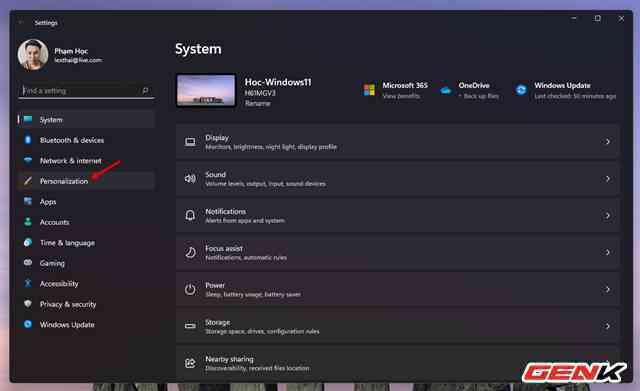Click the Apps sidebar icon
This screenshot has width=640, height=391.
coord(28,201)
